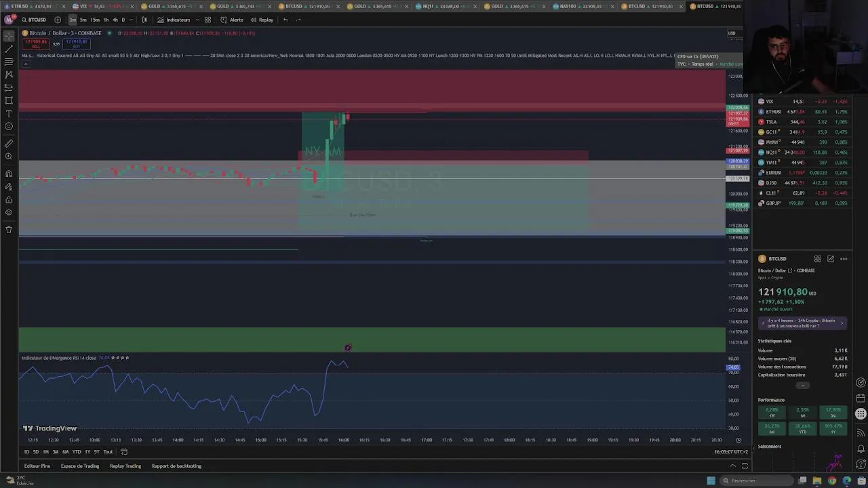This screenshot has width=868, height=488.
Task: Open the go-to-date calendar icon
Action: tap(124, 452)
